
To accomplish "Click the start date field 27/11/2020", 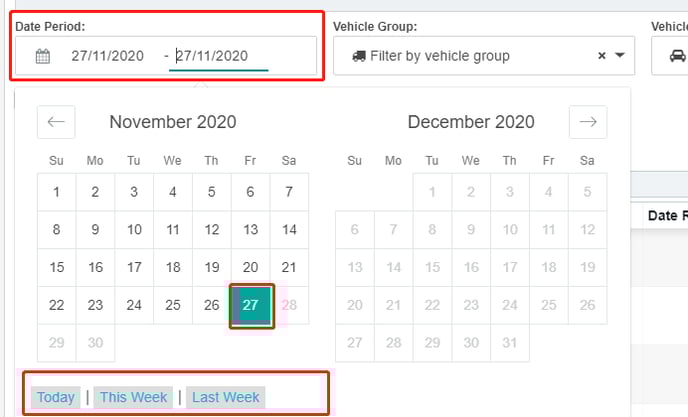I will click(108, 56).
